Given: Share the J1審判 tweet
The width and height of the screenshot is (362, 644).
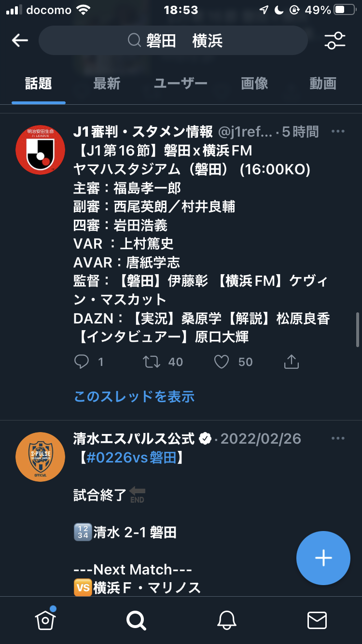Looking at the screenshot, I should (x=292, y=362).
